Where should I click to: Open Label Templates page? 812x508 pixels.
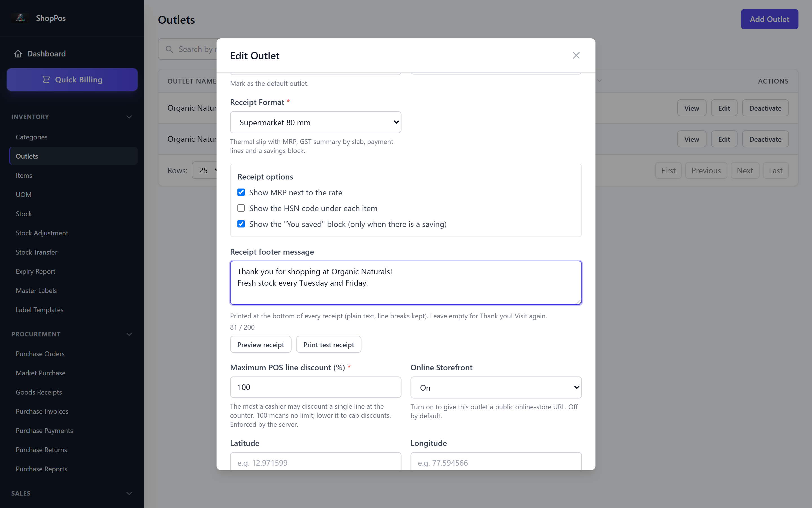click(73, 310)
